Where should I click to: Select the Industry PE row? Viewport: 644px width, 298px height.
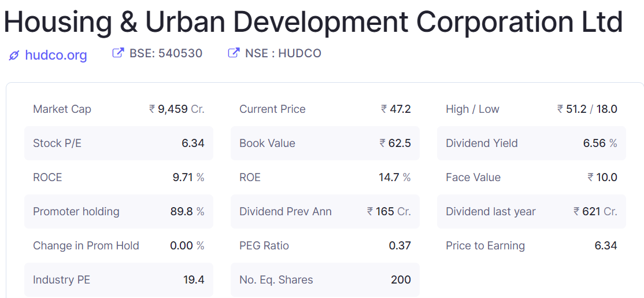pos(119,279)
